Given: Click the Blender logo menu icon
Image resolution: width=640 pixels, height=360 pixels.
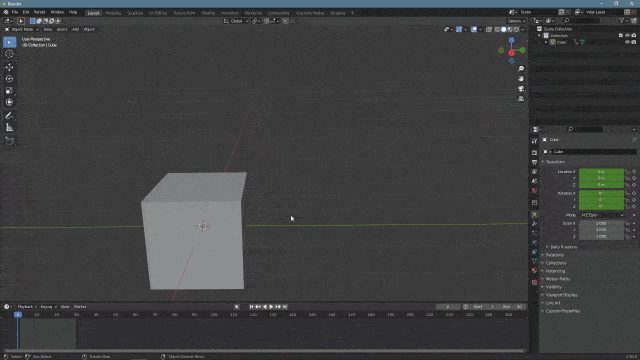Looking at the screenshot, I should click(6, 12).
